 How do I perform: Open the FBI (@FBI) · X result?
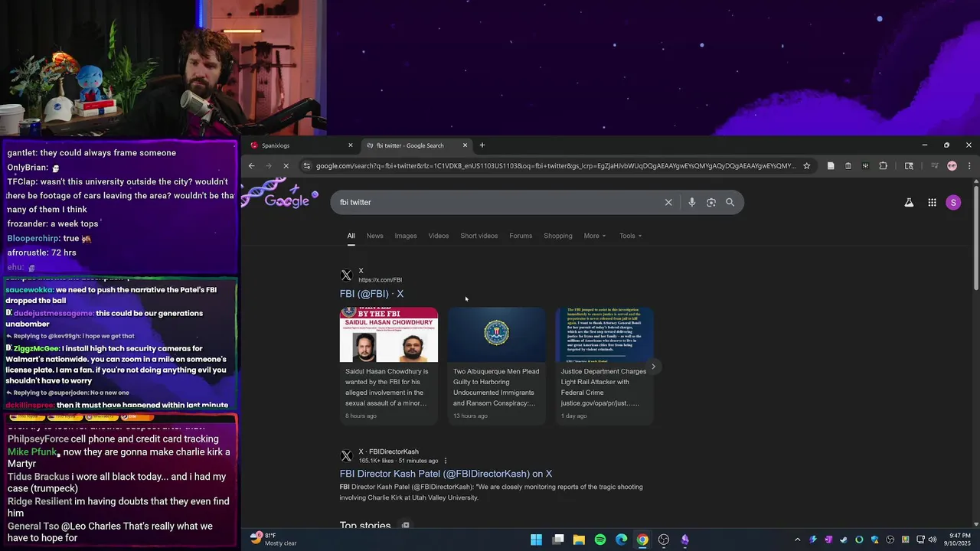(371, 294)
